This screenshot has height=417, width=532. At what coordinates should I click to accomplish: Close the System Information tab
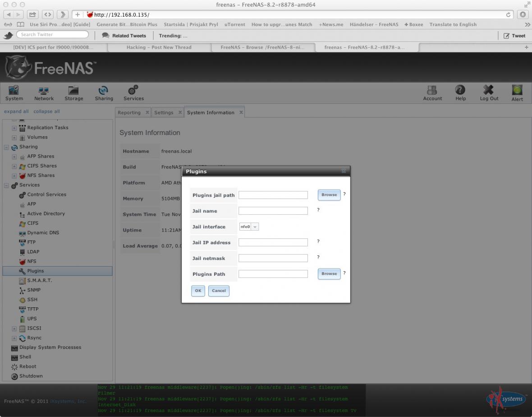pos(241,112)
